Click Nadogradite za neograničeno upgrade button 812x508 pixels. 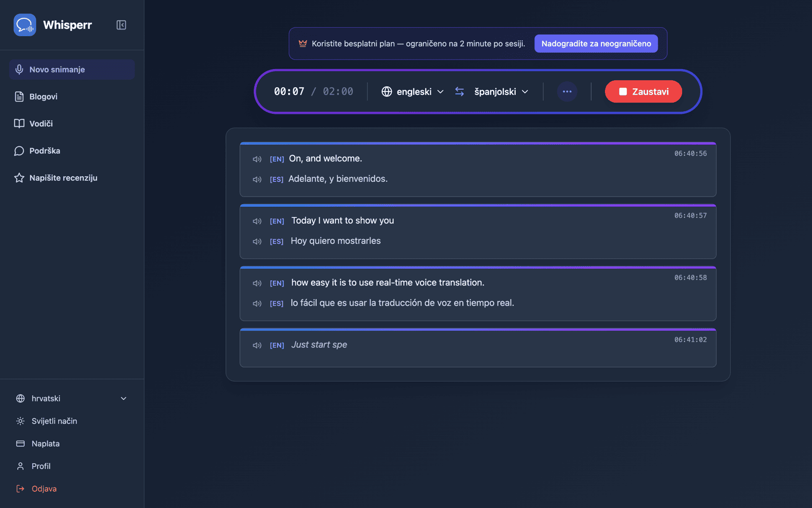coord(596,44)
